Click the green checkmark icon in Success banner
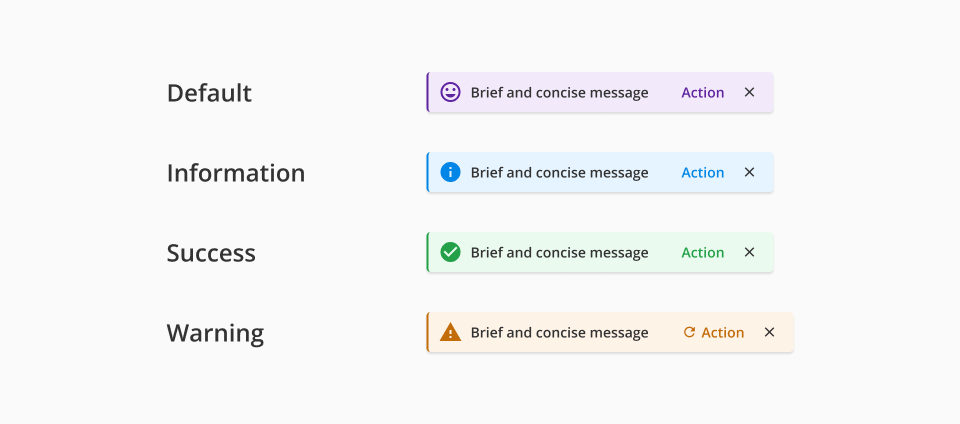This screenshot has height=424, width=960. tap(450, 252)
